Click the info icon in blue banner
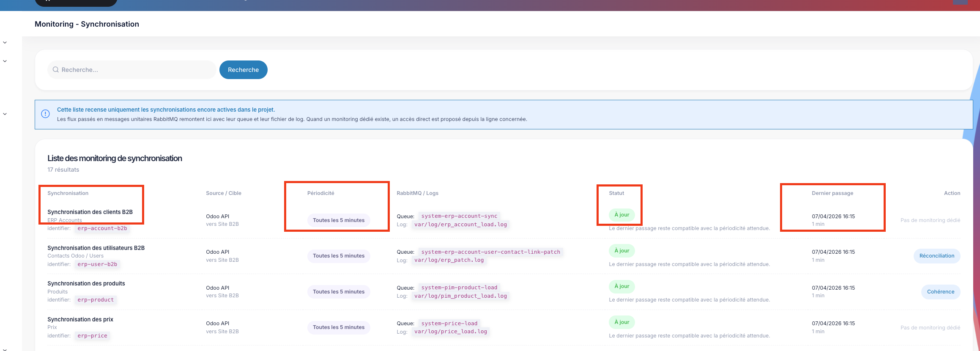 (45, 114)
